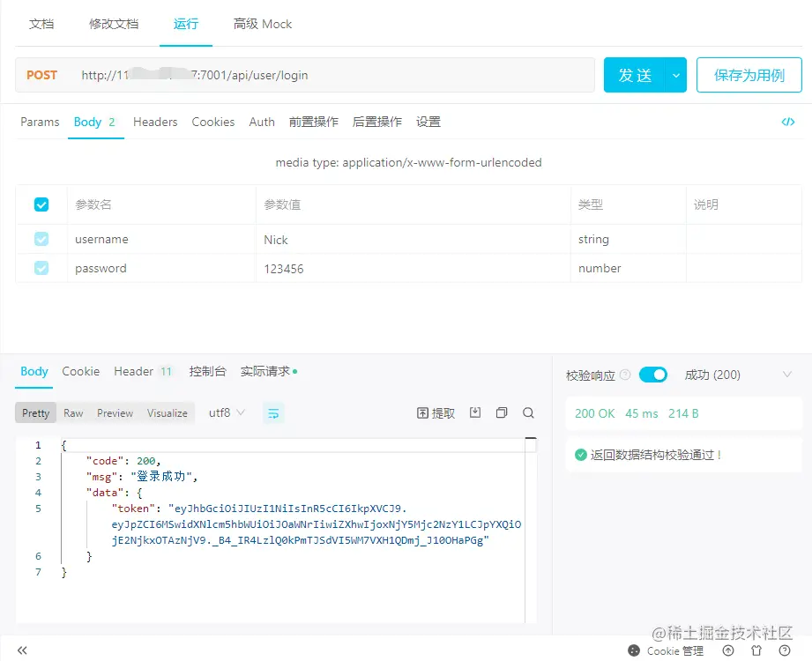The height and width of the screenshot is (661, 812).
Task: Open the send button dropdown arrow
Action: pyautogui.click(x=676, y=75)
